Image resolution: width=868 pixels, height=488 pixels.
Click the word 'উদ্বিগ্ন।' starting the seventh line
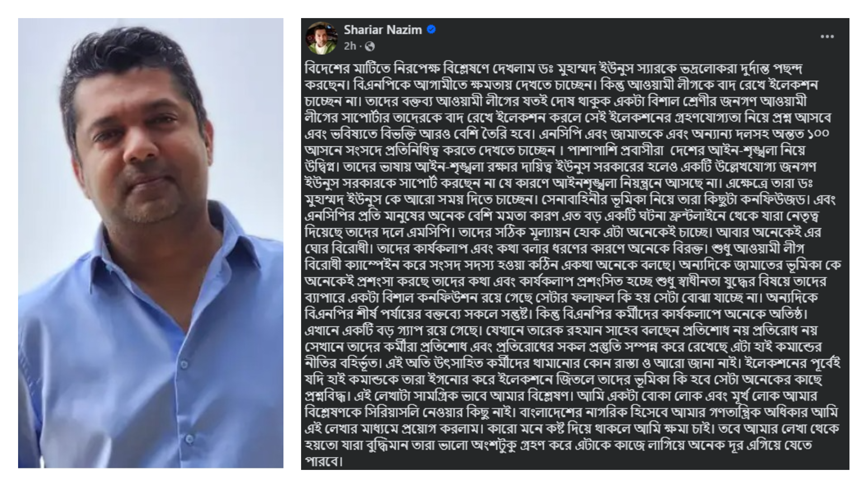point(322,167)
